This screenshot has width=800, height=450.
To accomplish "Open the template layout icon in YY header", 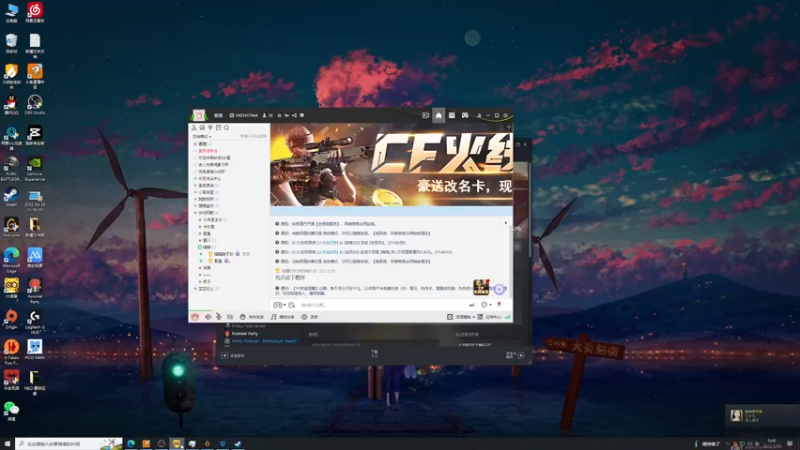I will pyautogui.click(x=452, y=115).
